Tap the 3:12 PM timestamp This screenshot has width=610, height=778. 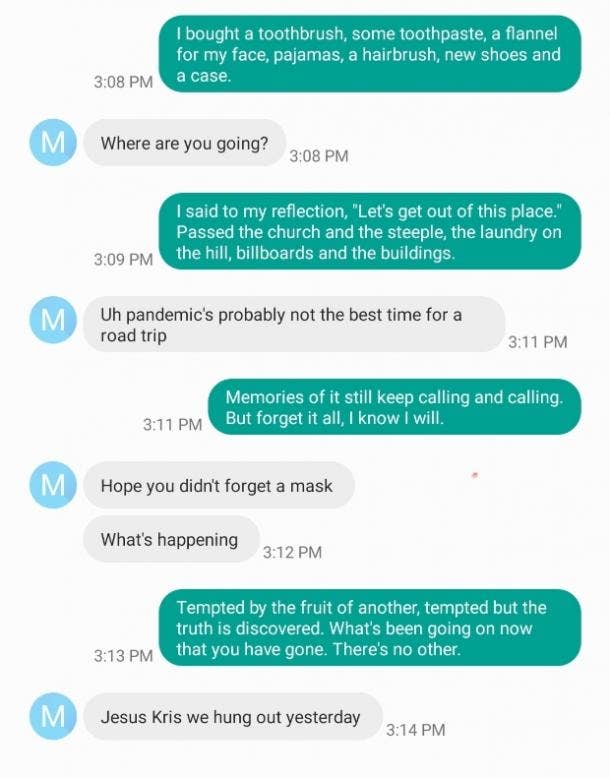click(x=292, y=552)
